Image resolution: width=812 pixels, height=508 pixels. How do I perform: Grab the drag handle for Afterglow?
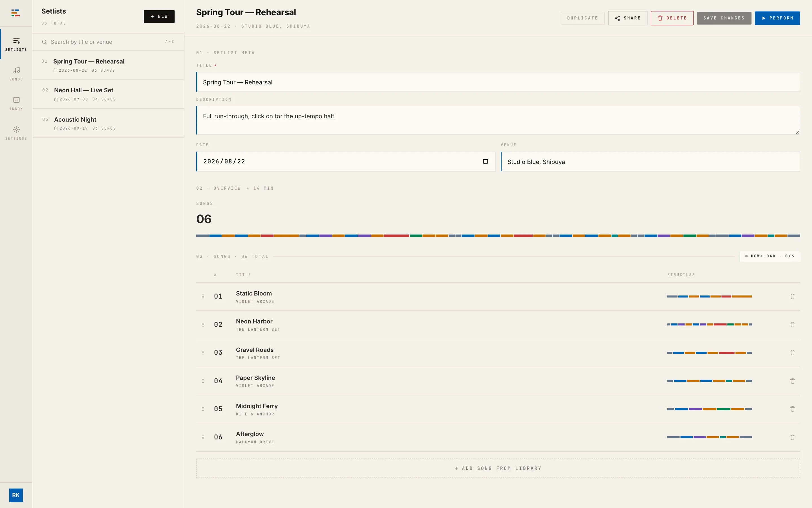(x=203, y=437)
